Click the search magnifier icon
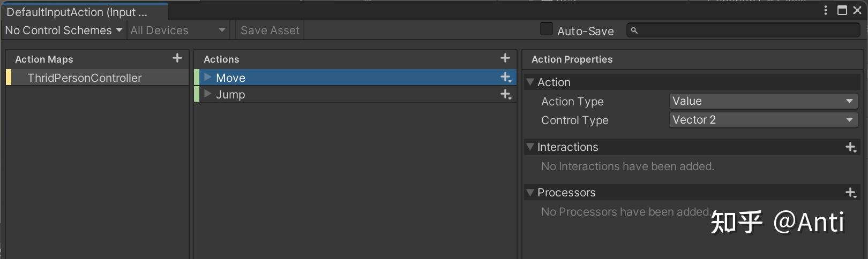 pos(634,31)
